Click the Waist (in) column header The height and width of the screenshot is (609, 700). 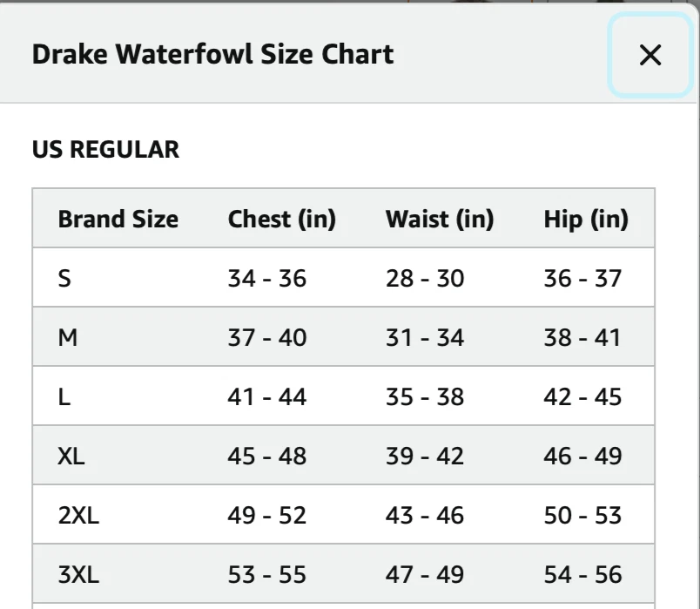[x=441, y=219]
